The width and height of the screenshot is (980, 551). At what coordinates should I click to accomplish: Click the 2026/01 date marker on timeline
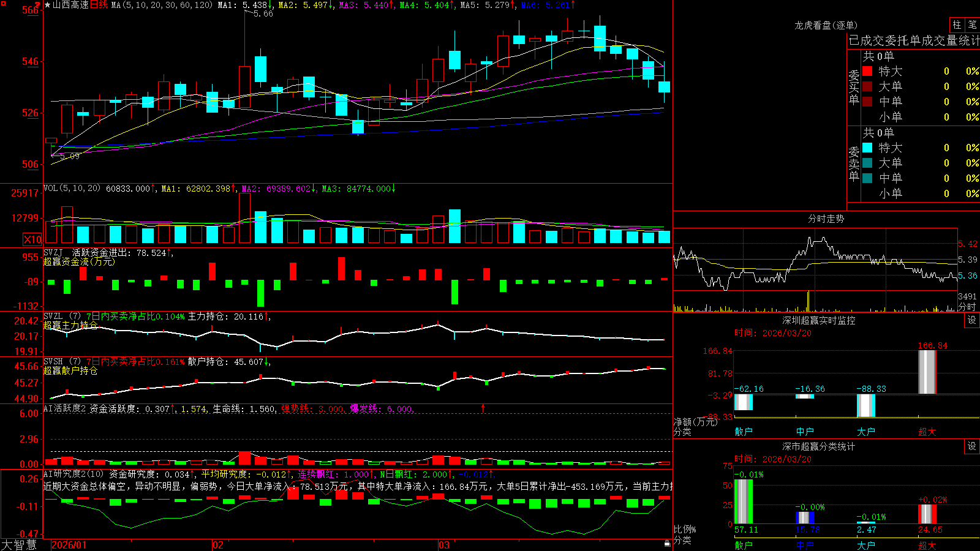(69, 545)
